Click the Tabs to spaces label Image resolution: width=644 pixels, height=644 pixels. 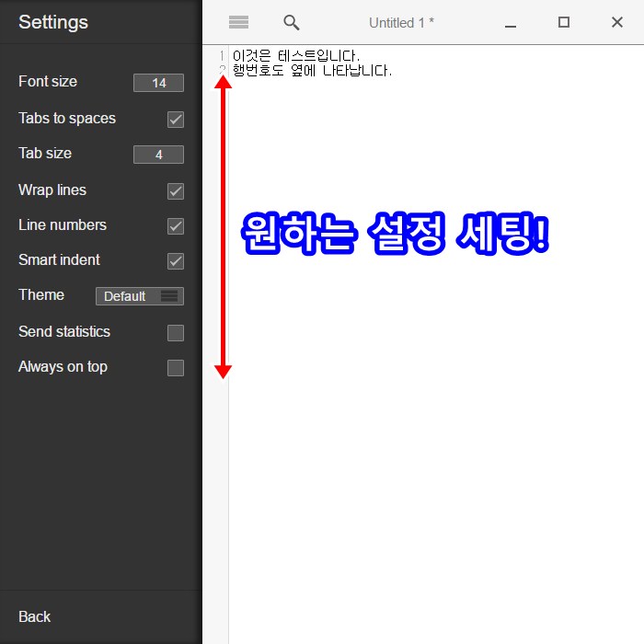pos(67,119)
